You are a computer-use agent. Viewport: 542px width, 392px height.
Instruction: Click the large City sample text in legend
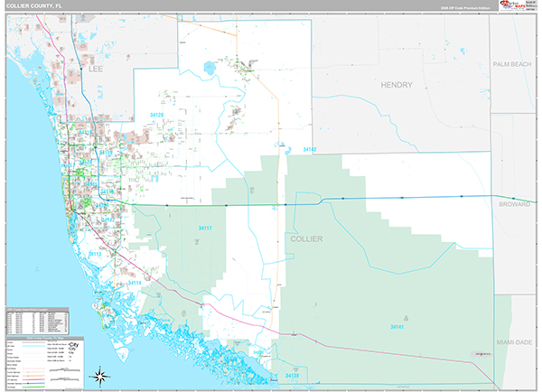click(x=74, y=345)
